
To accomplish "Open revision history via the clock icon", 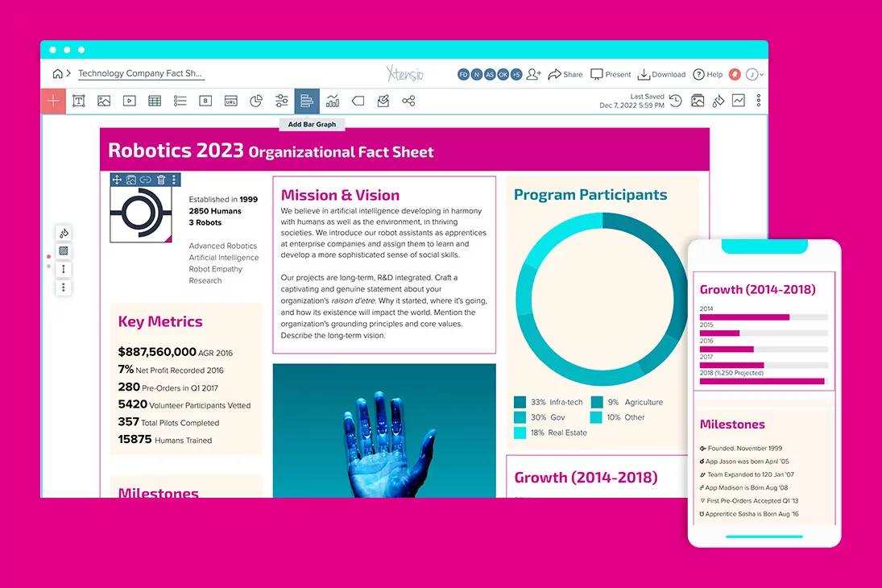I will coord(676,101).
